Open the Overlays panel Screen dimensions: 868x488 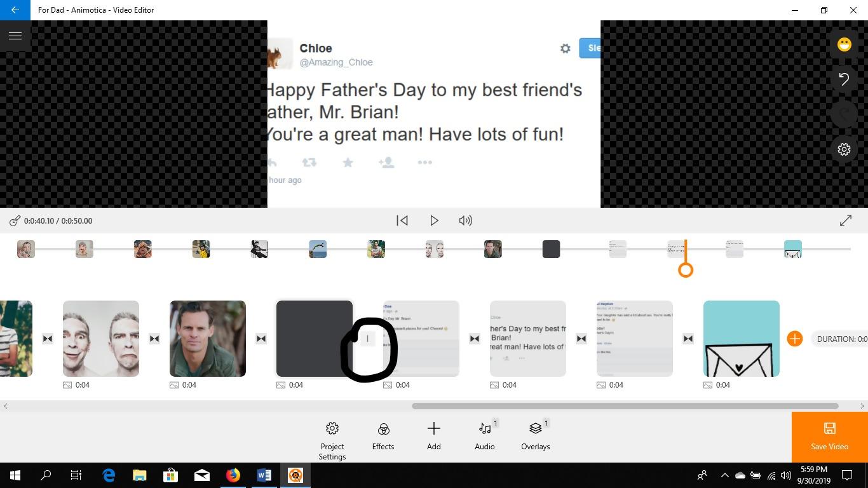click(x=536, y=437)
